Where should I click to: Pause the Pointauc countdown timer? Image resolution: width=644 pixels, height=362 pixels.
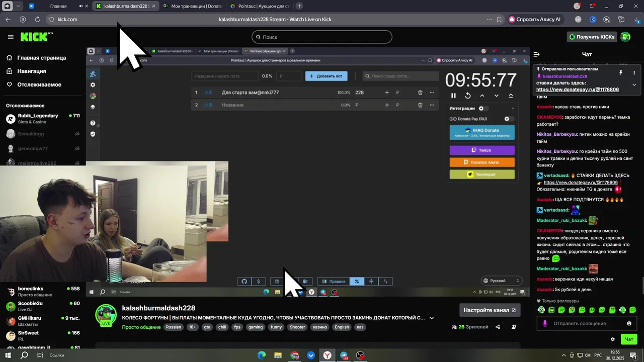click(x=453, y=96)
